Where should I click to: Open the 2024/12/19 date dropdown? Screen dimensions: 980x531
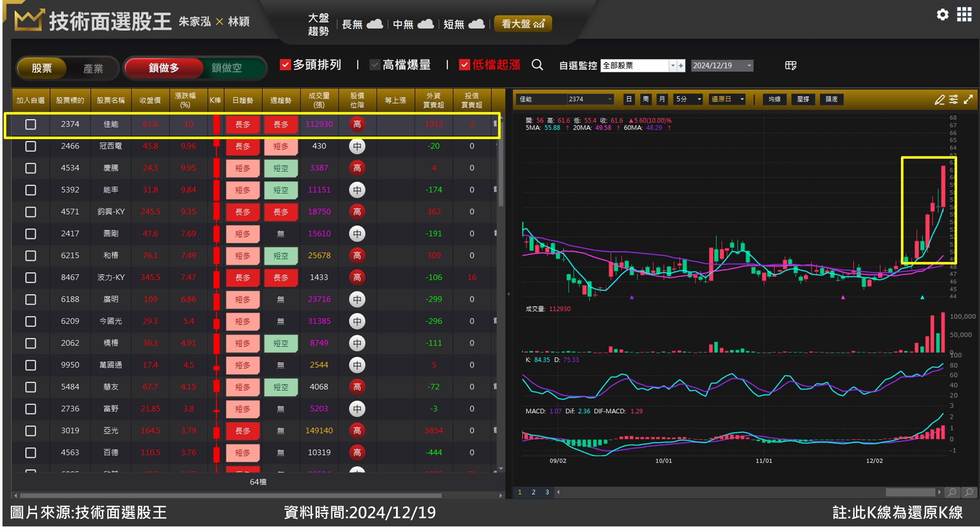[749, 66]
